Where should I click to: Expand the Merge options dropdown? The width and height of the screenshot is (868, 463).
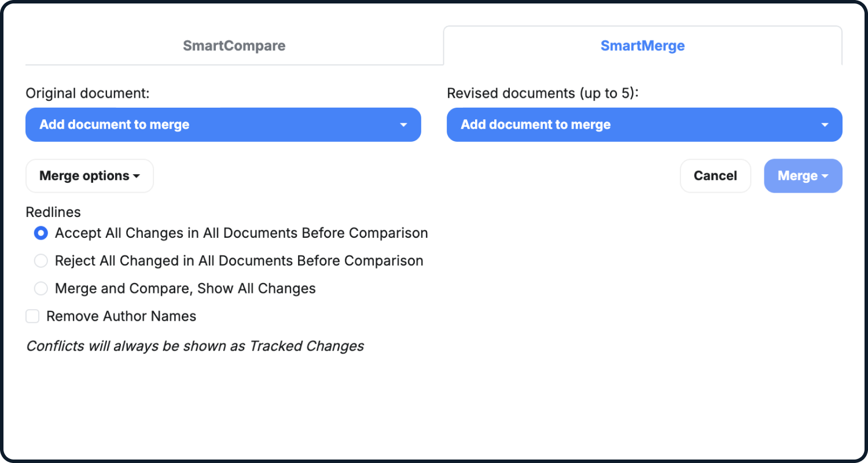pos(90,176)
